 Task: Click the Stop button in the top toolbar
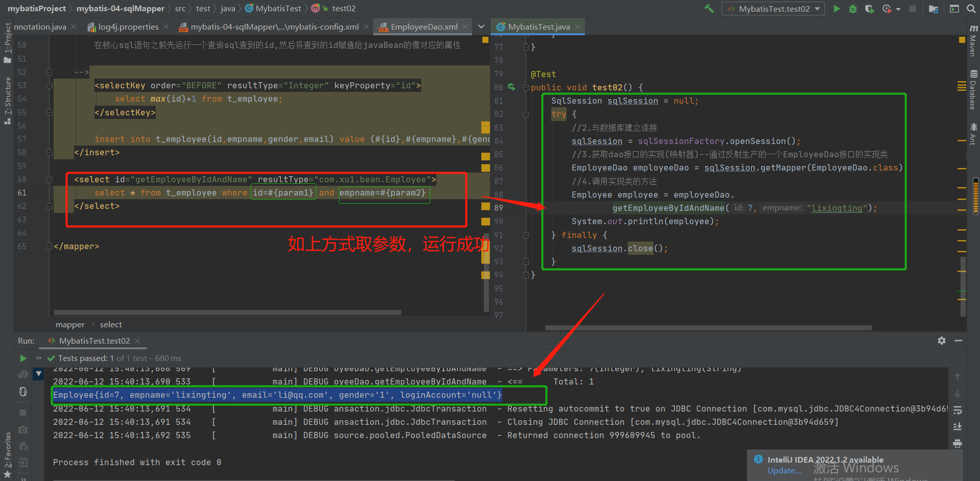[x=913, y=9]
